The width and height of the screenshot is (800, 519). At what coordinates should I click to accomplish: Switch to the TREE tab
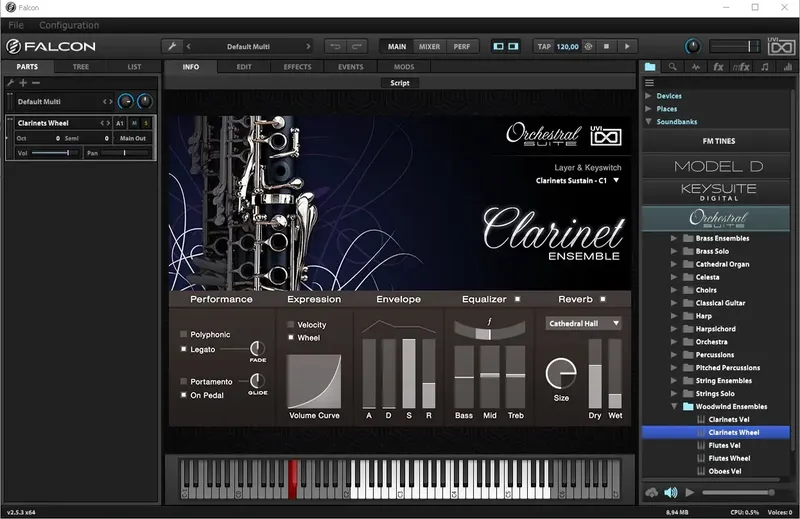(81, 67)
